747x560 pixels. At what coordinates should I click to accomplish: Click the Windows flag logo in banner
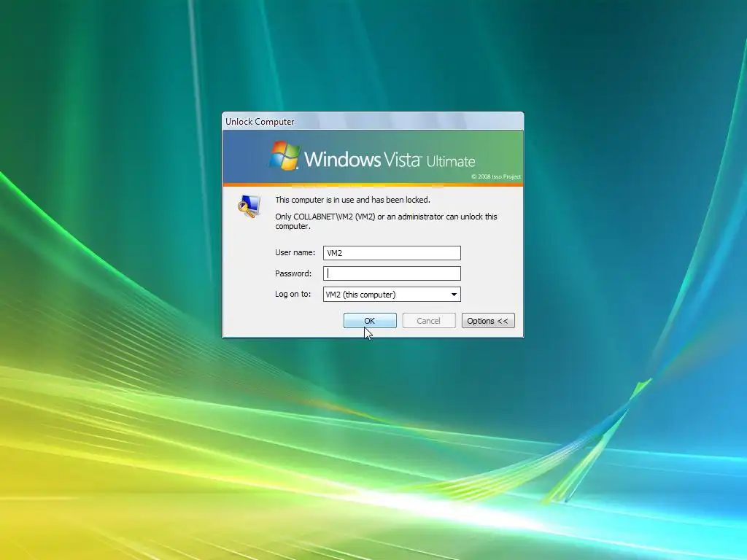pos(285,155)
